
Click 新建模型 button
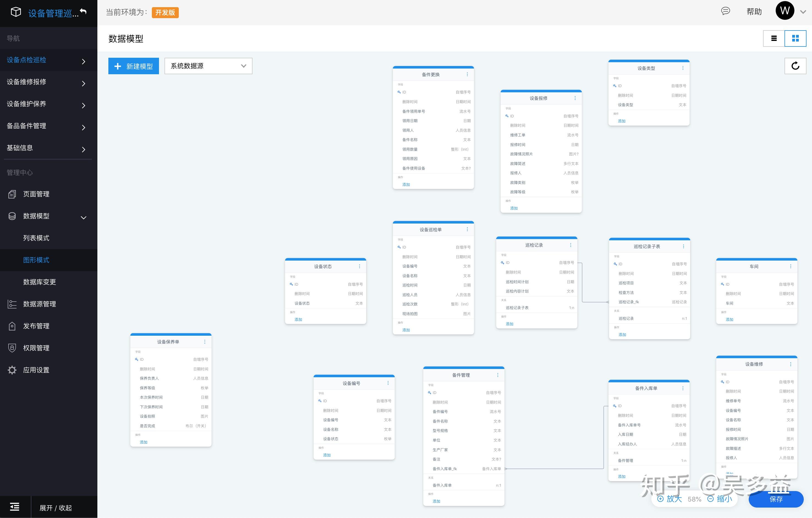[133, 66]
